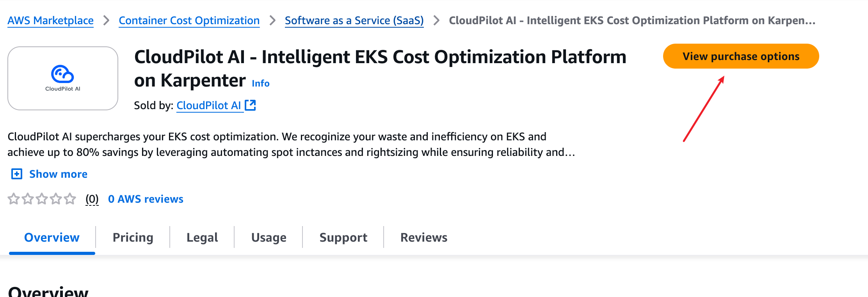The image size is (868, 297).
Task: Click the first rating star
Action: coord(14,199)
